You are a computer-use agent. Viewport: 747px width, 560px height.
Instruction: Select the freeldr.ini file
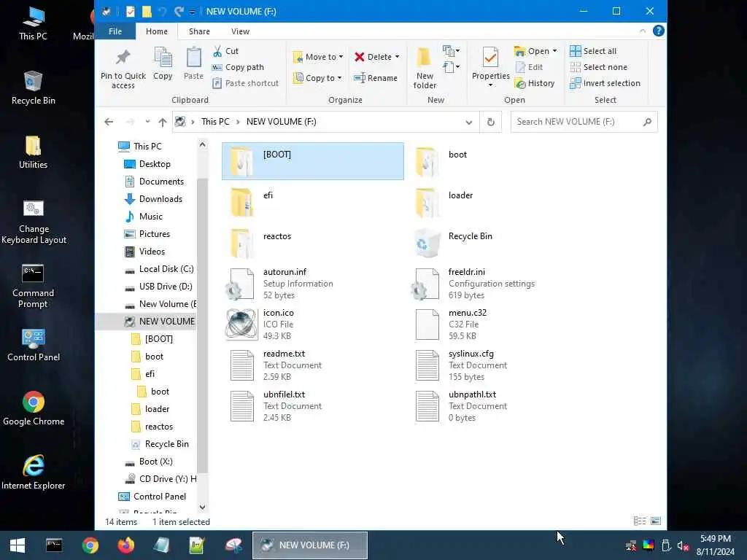(x=498, y=284)
